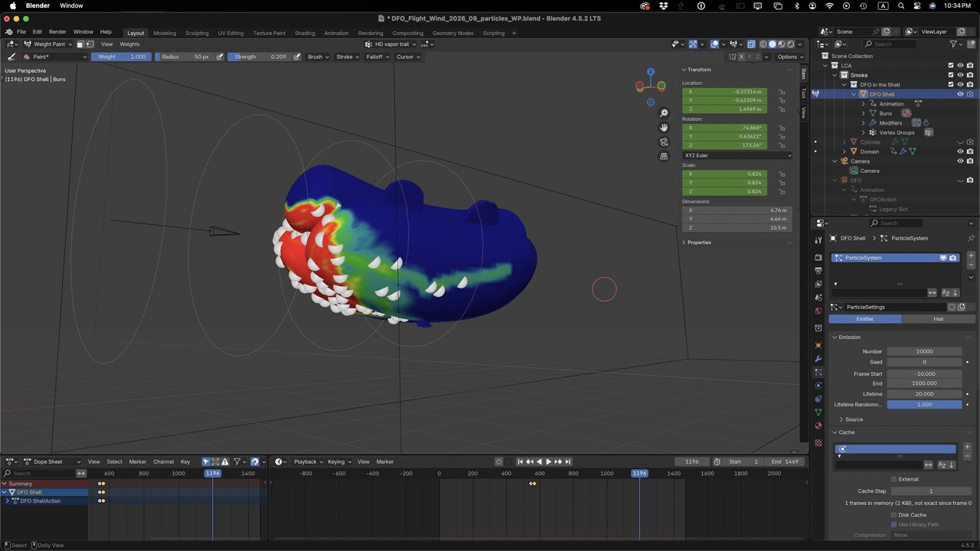
Task: Select the Hair particle type button
Action: click(x=938, y=318)
